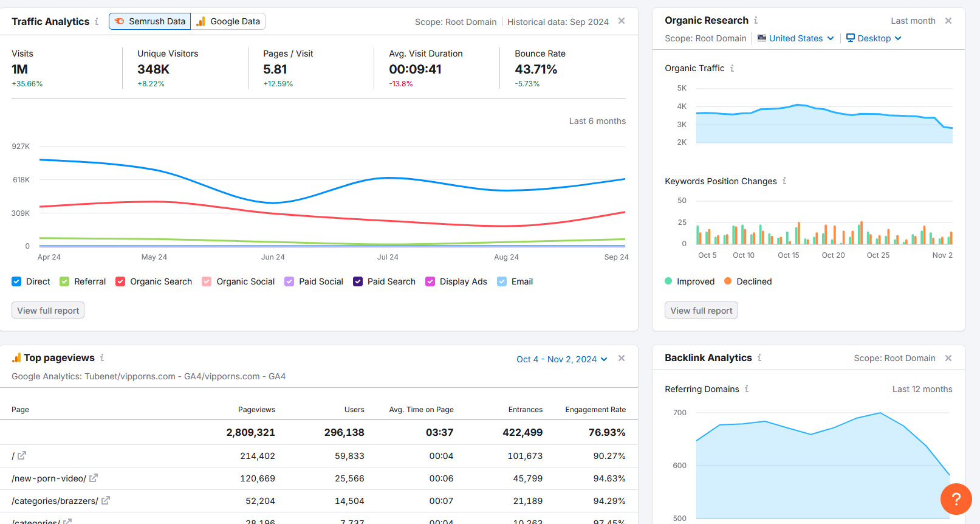
Task: Click the Declined legend dot
Action: click(x=728, y=281)
